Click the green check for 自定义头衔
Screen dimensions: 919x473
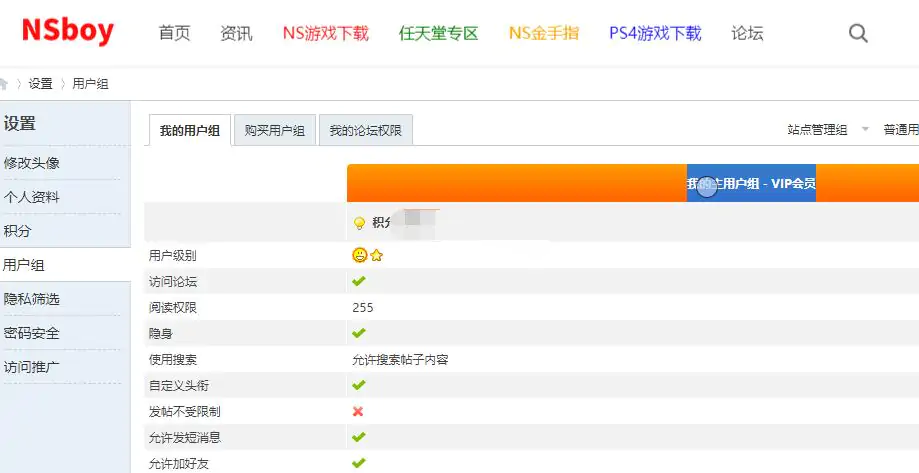pyautogui.click(x=359, y=385)
